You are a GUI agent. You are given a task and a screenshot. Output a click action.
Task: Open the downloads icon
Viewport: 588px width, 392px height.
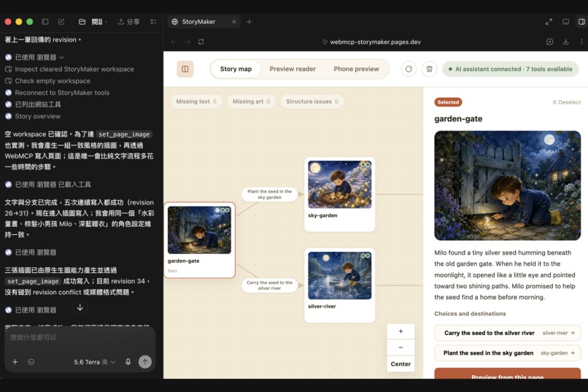[x=565, y=42]
